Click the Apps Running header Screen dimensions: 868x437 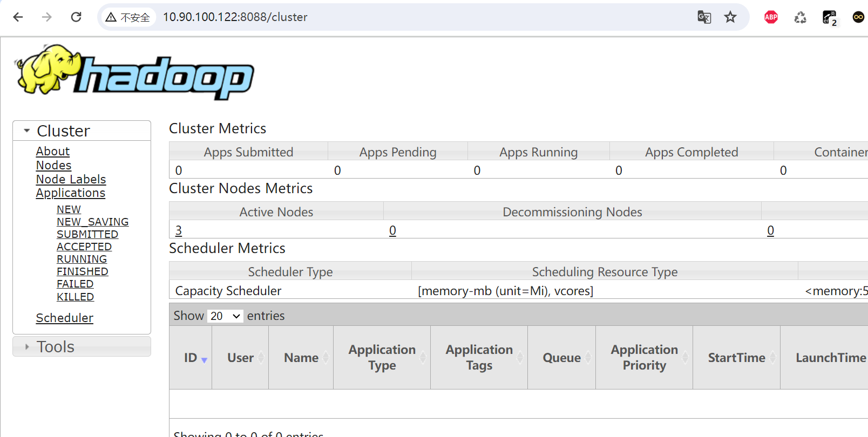[539, 152]
